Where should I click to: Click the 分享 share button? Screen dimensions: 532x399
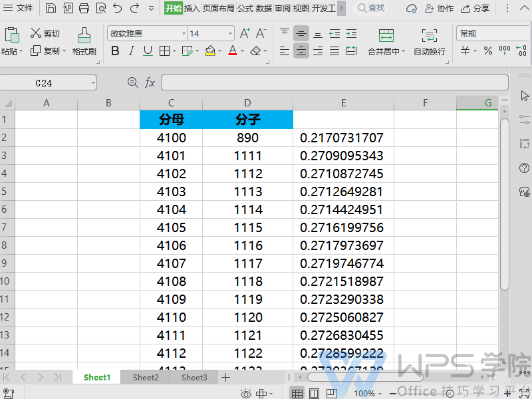pos(475,8)
